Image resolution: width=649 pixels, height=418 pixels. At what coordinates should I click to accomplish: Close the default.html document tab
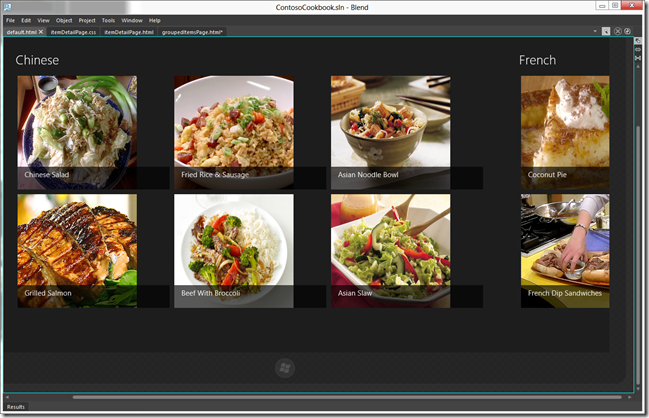pos(41,32)
